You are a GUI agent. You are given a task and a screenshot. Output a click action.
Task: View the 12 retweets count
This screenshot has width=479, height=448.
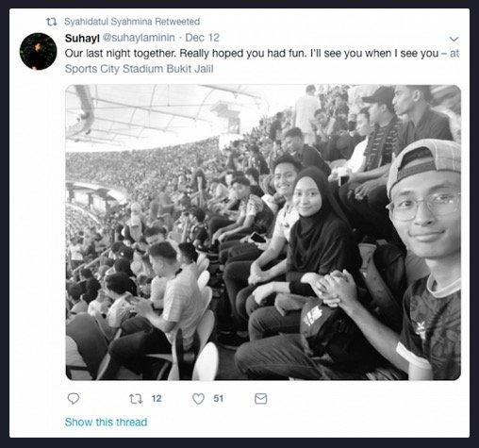[x=157, y=399]
